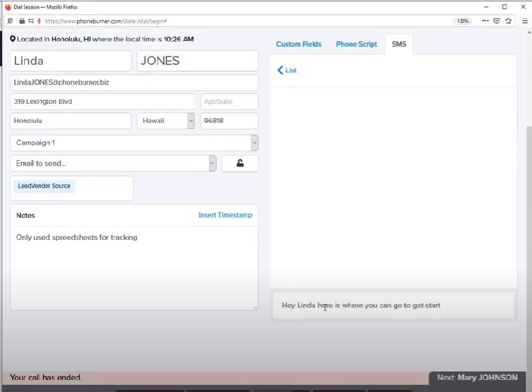Click the permissions icon in address bar
Viewport: 532px width, 392px height.
(31, 21)
